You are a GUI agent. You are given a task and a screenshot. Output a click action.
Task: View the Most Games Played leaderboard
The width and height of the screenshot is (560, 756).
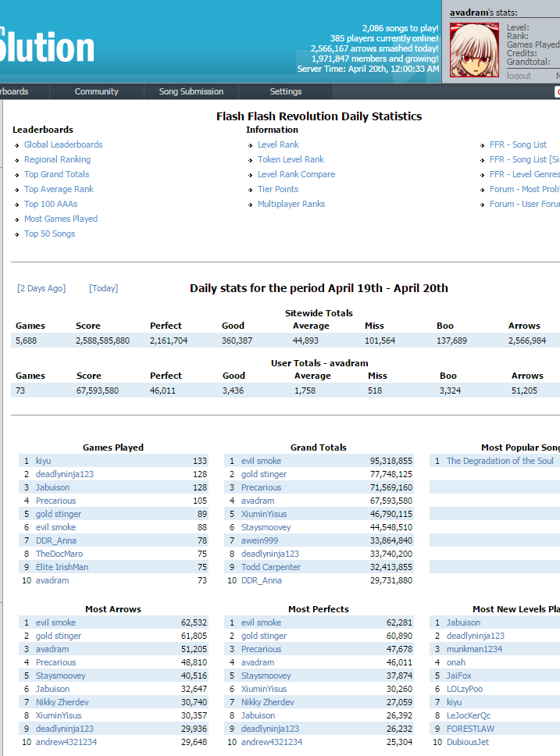click(x=61, y=219)
